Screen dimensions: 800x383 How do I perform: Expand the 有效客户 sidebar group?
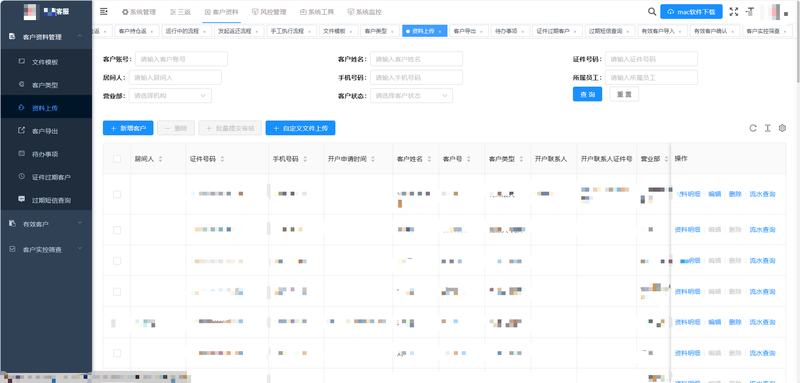pyautogui.click(x=46, y=224)
